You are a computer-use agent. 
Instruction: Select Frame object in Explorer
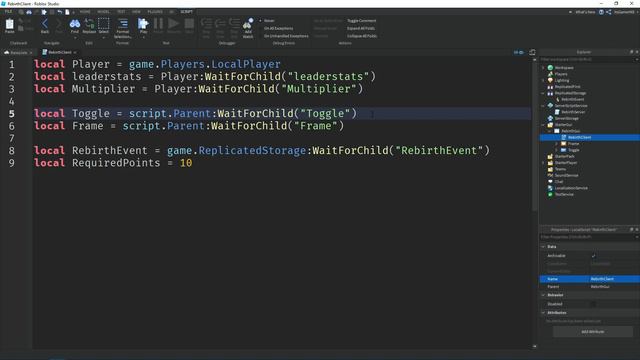573,144
